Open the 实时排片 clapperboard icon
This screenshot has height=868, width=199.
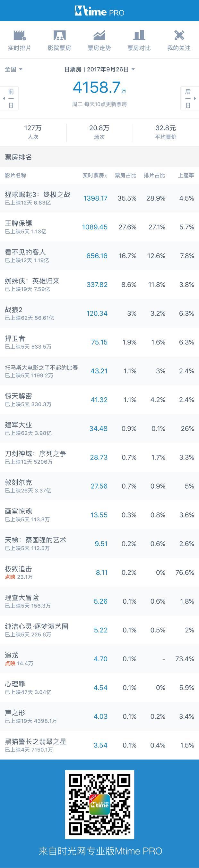point(20,35)
